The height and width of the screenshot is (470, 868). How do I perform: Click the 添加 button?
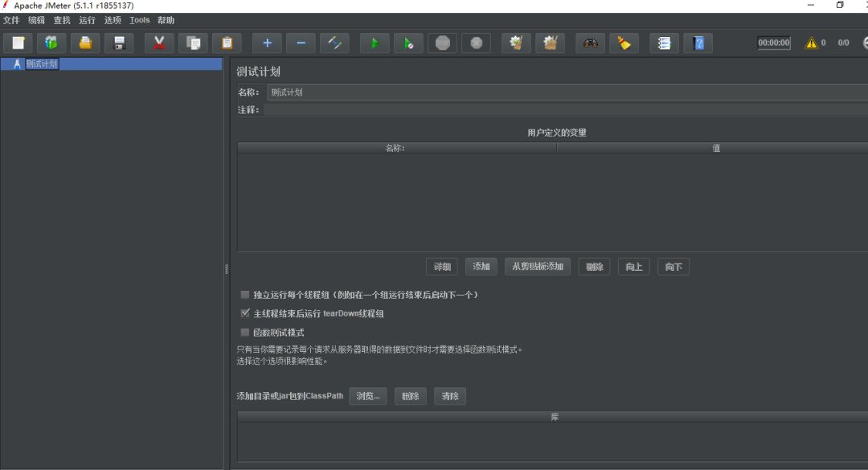tap(481, 267)
